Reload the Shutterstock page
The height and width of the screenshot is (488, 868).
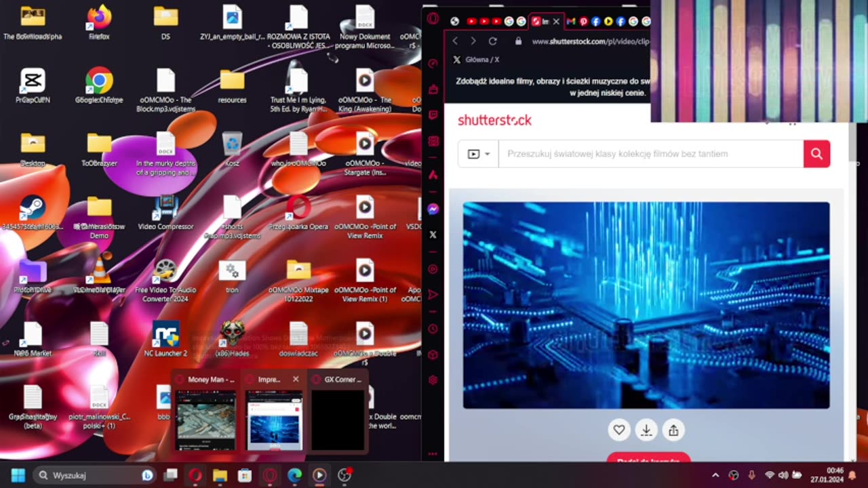(493, 41)
